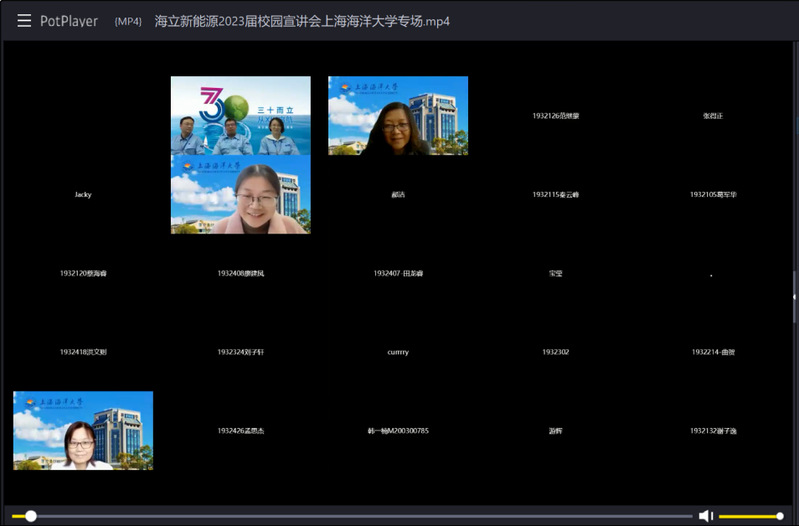Click the playback seek bar midpoint
This screenshot has width=799, height=526.
pos(362,516)
